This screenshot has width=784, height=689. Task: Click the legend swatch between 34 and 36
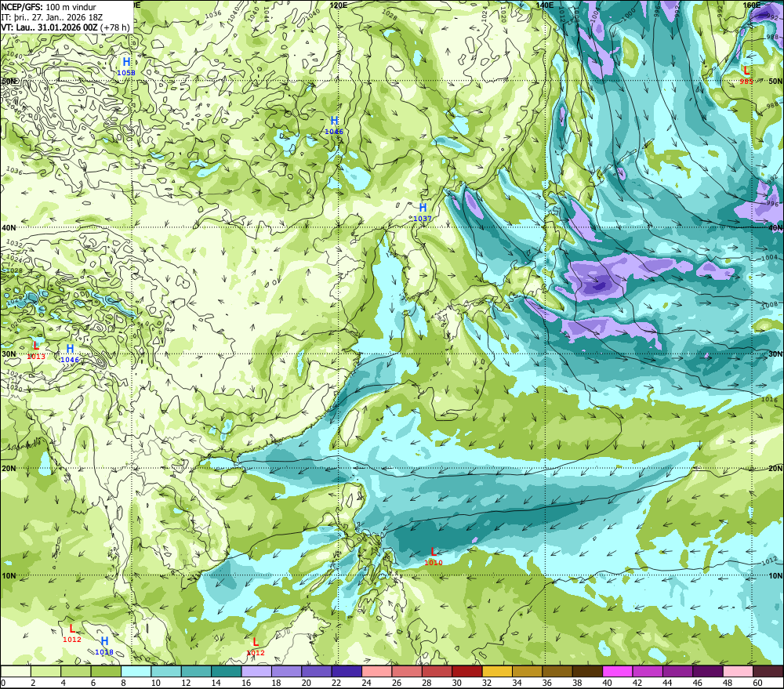pos(527,671)
